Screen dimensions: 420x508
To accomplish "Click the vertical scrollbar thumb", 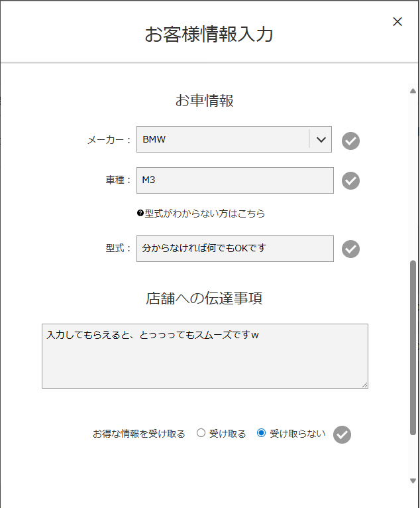I will tap(413, 345).
